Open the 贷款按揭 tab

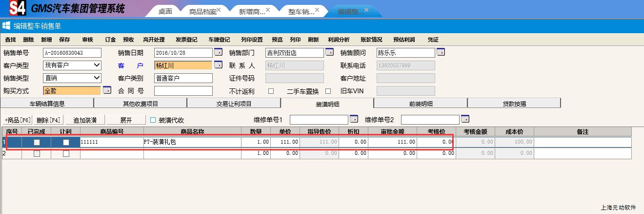click(514, 104)
